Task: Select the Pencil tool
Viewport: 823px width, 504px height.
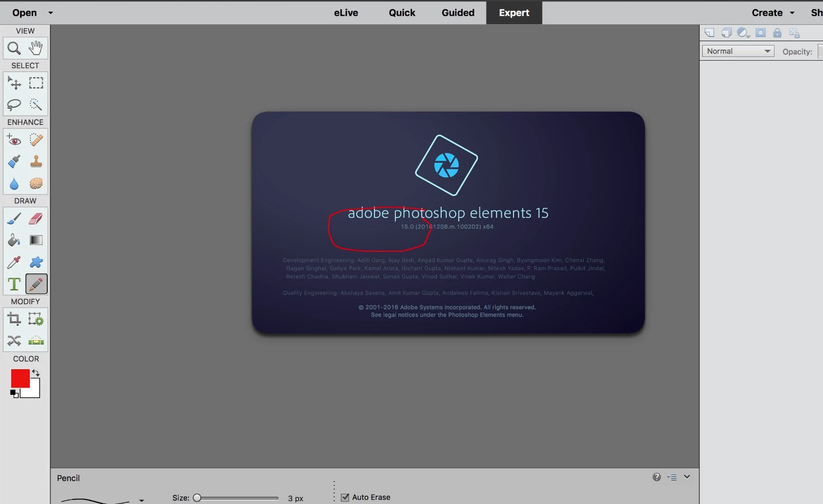Action: tap(36, 284)
